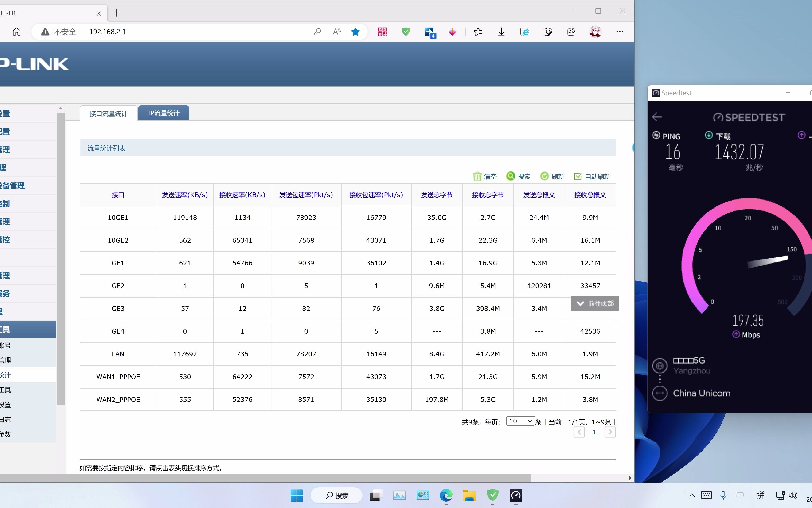Open Speedtest app from the taskbar
This screenshot has height=508, width=812.
point(516,495)
